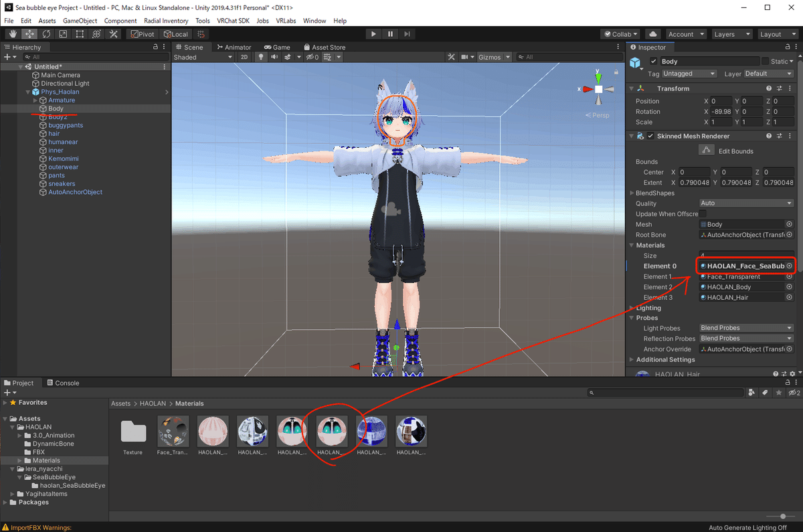Open Transform component preset icon
Viewport: 803px width, 532px height.
(780, 88)
